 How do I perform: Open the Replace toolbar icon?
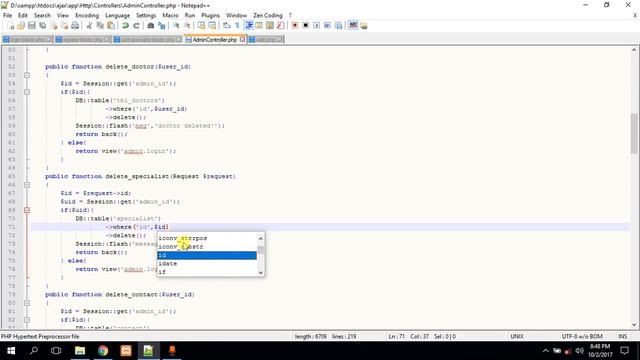point(162,26)
